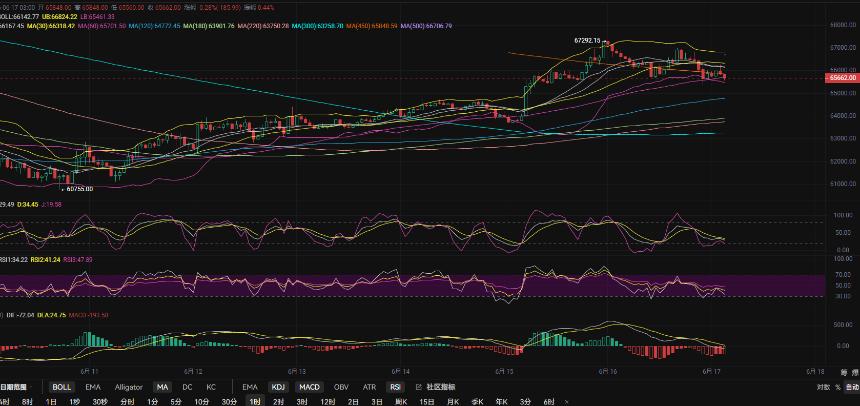Click the RSI2:41.24 legend value

click(x=47, y=260)
